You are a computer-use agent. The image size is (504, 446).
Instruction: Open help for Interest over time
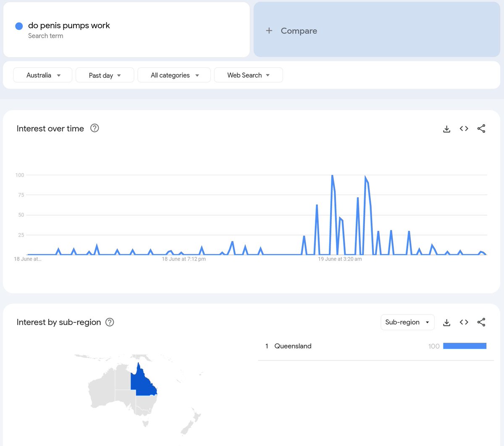[x=95, y=128]
